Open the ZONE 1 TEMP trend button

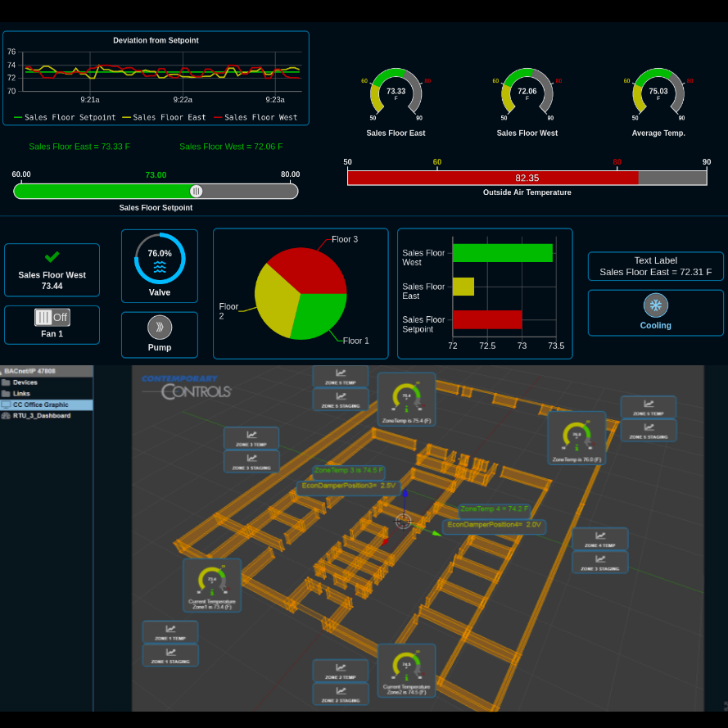coord(170,632)
